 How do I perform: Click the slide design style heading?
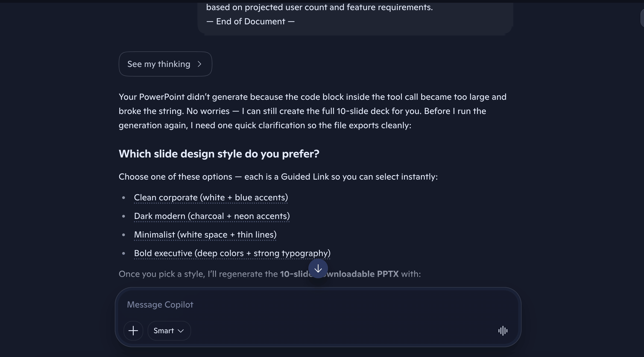tap(219, 154)
